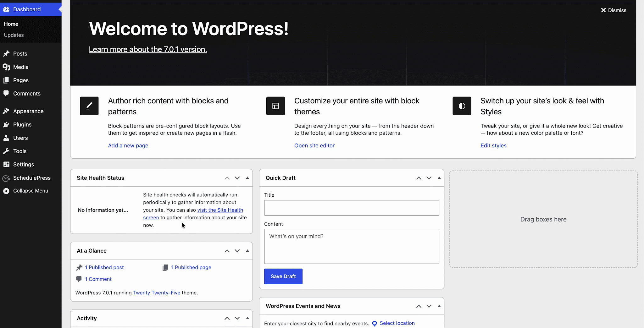Click the Plugins plug icon

[6, 125]
